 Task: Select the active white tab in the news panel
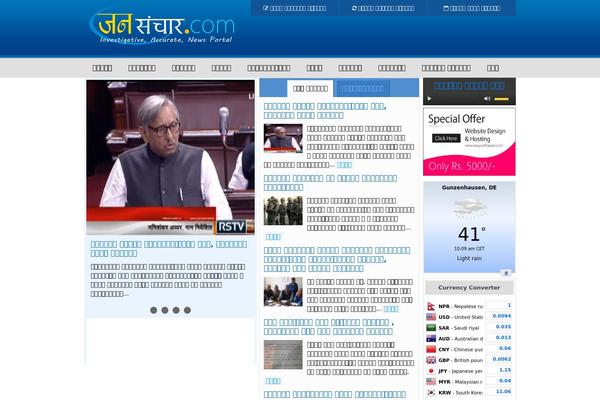(x=310, y=88)
